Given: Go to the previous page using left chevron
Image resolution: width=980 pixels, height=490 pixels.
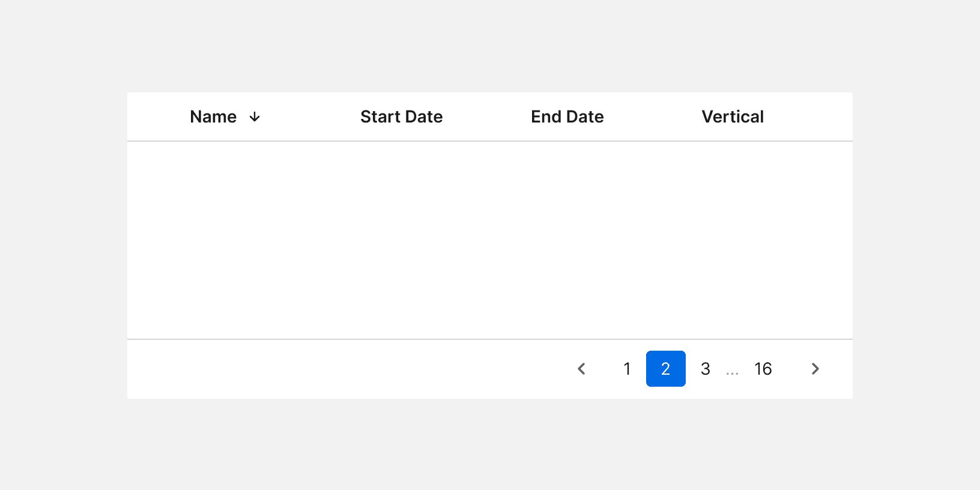Looking at the screenshot, I should coord(581,369).
